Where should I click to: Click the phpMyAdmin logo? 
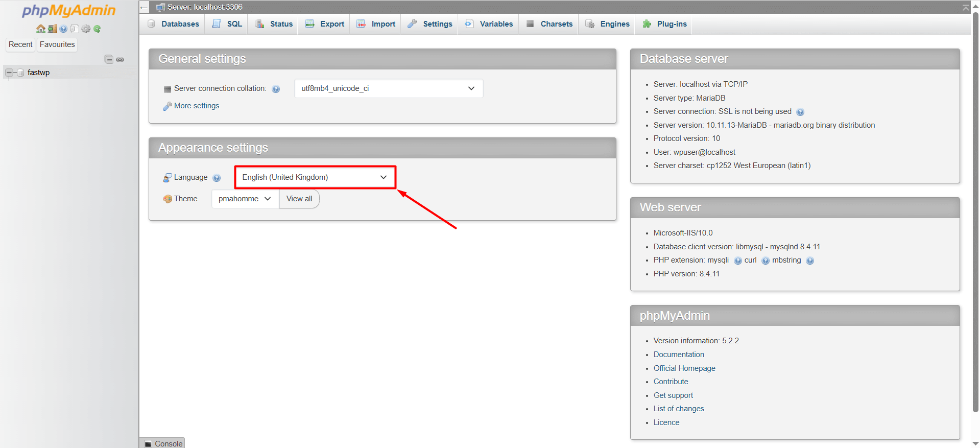(69, 11)
